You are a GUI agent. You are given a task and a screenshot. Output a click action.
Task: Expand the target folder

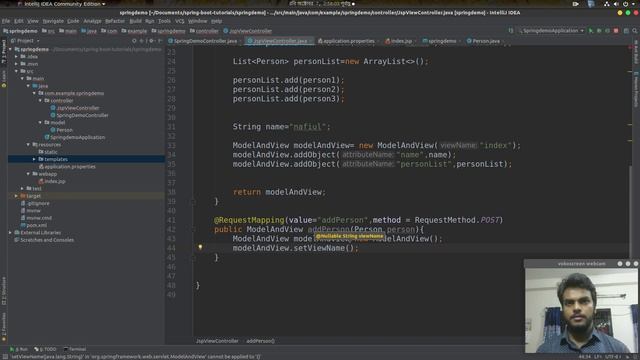(x=16, y=196)
